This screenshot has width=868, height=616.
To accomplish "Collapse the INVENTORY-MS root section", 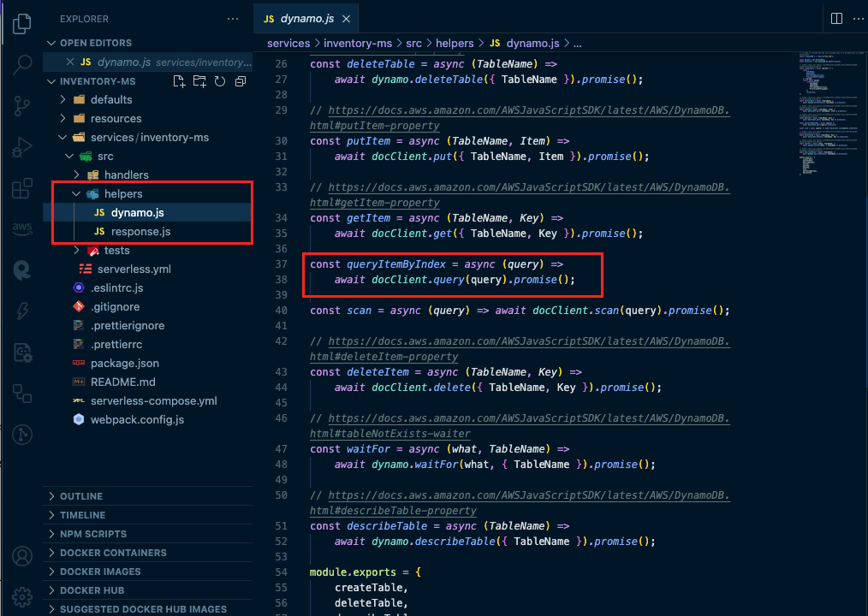I will (51, 81).
